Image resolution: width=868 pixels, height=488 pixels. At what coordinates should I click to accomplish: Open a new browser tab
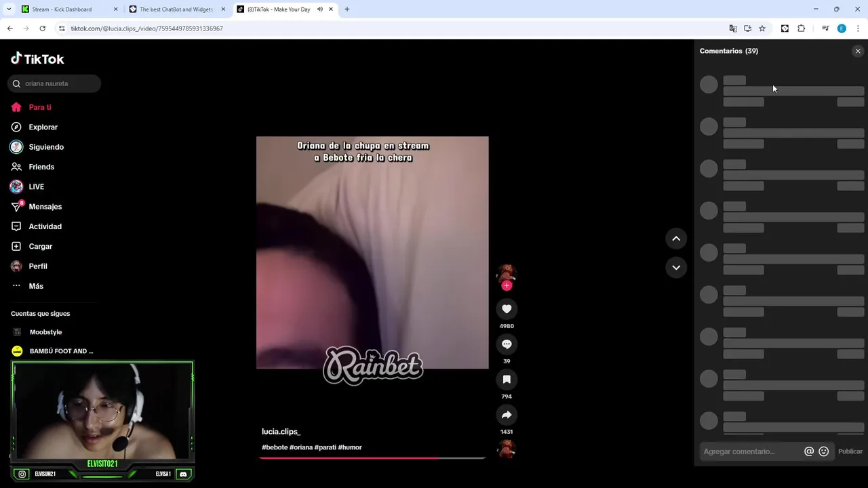[x=347, y=9]
